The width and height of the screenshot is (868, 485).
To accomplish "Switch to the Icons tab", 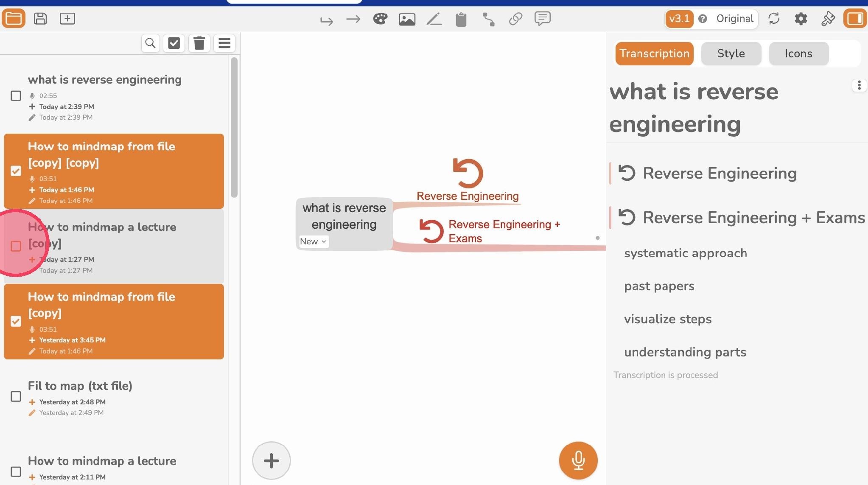I will click(798, 53).
